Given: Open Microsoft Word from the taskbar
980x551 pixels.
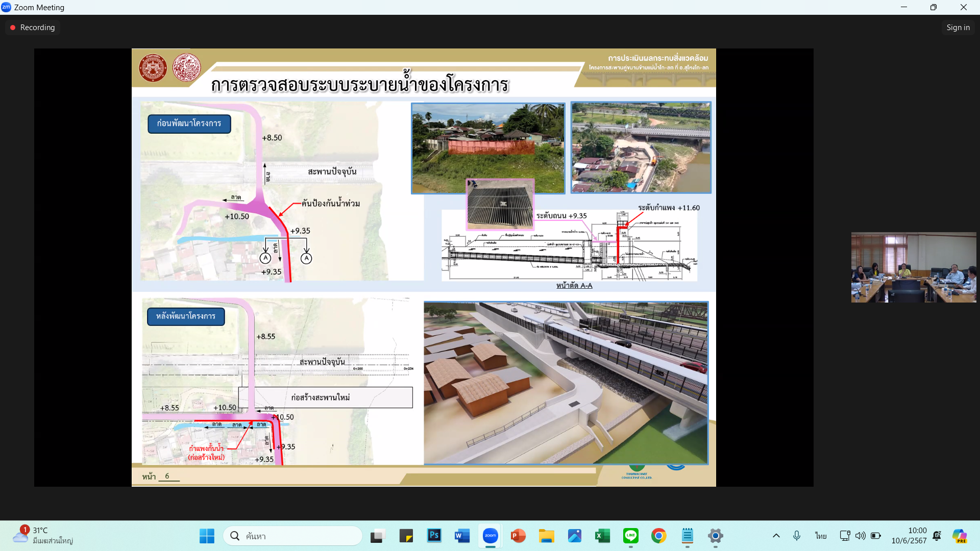Looking at the screenshot, I should (461, 536).
